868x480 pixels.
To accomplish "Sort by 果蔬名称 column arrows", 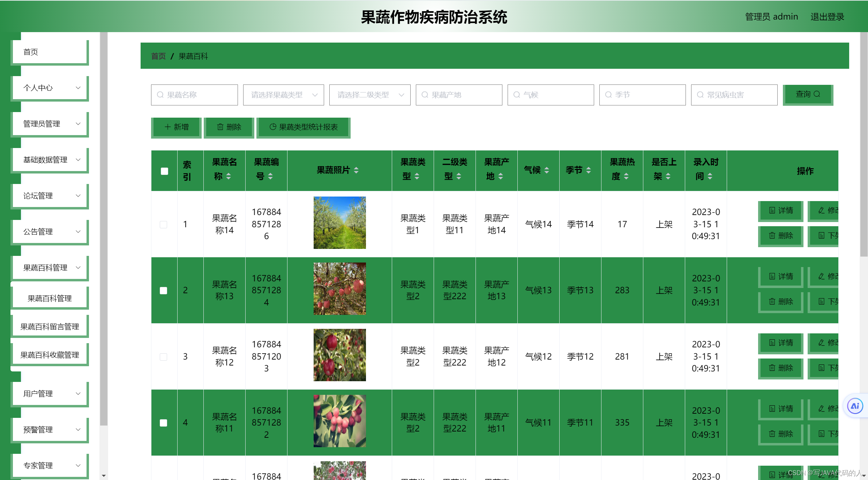I will point(229,176).
